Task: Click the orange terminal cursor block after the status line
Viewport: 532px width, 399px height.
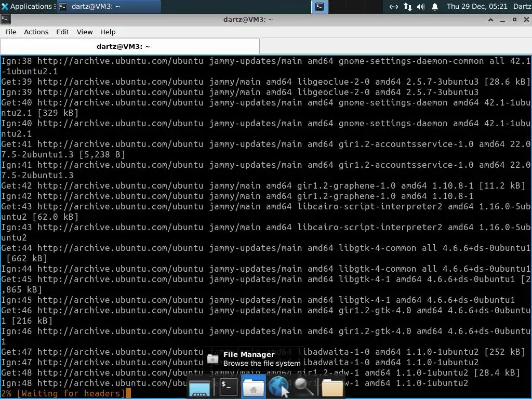Action: (128, 394)
